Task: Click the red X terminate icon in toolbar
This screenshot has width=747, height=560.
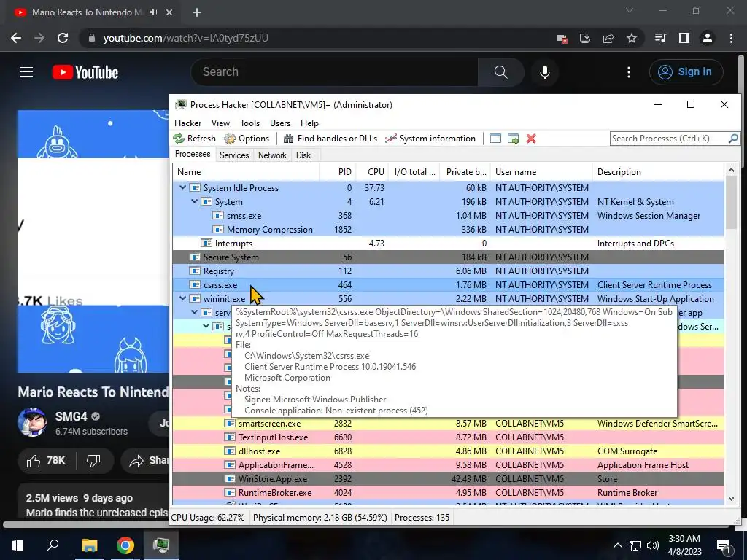Action: click(531, 139)
